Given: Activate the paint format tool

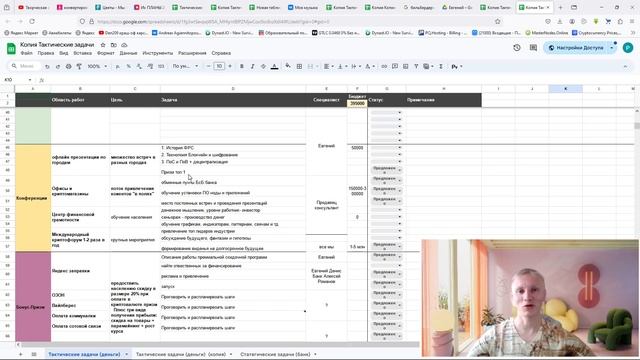Looking at the screenshot, I should tap(79, 66).
